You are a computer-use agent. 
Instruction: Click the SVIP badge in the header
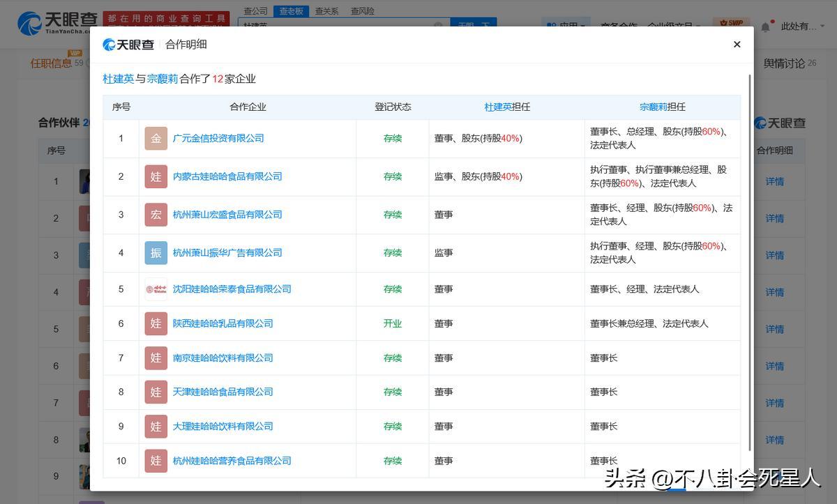click(x=732, y=23)
